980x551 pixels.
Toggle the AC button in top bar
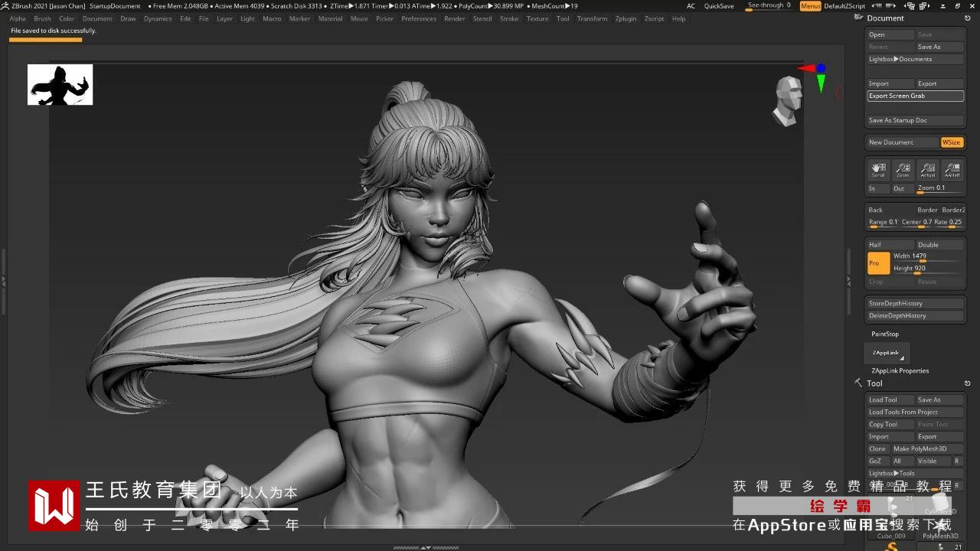click(691, 6)
